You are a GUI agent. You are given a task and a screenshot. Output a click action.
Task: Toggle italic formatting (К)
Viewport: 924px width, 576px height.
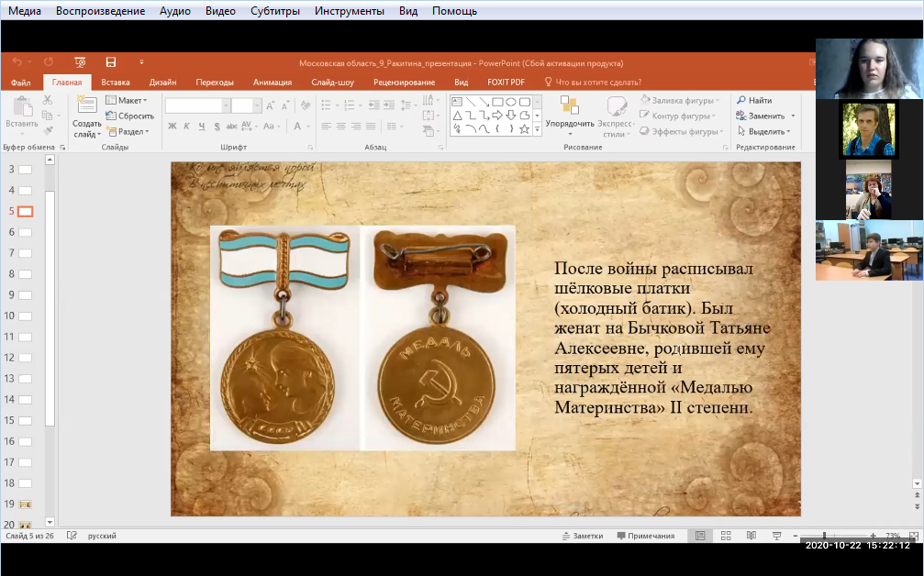(187, 126)
